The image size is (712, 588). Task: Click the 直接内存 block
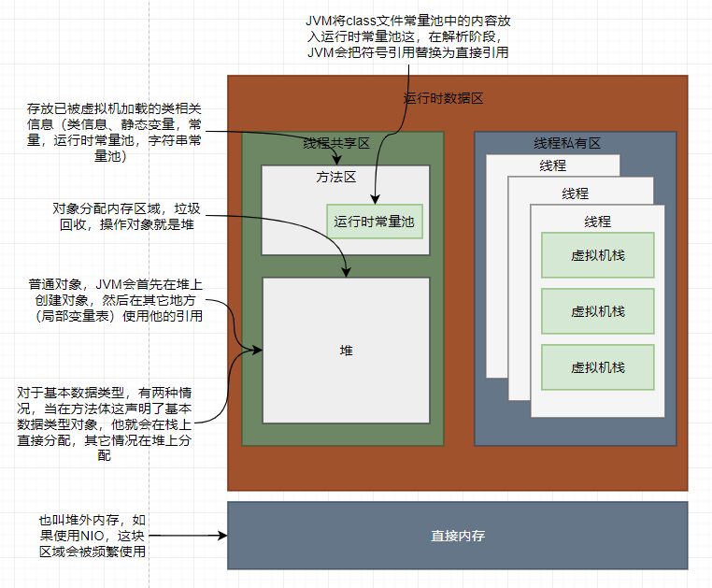point(458,536)
